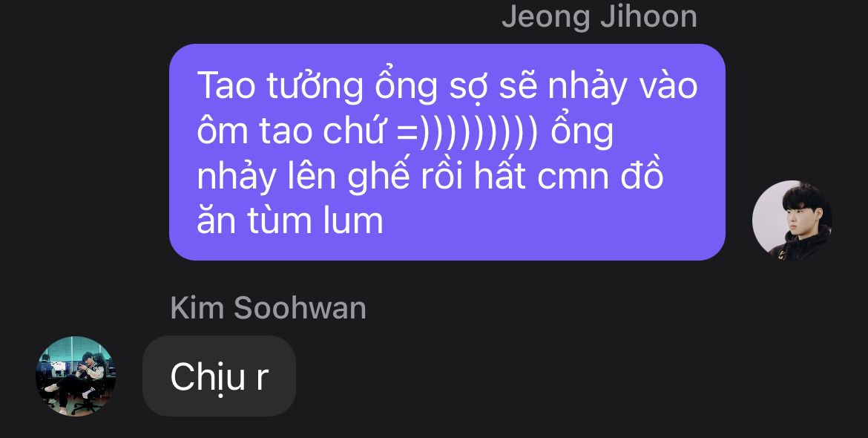Click the word 'đồ' ending the third line
The height and width of the screenshot is (438, 868).
(642, 175)
